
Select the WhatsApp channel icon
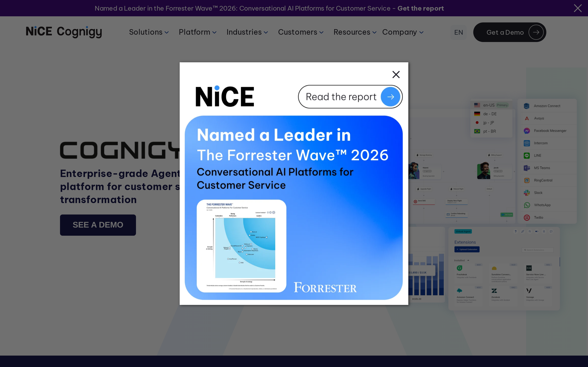[527, 205]
